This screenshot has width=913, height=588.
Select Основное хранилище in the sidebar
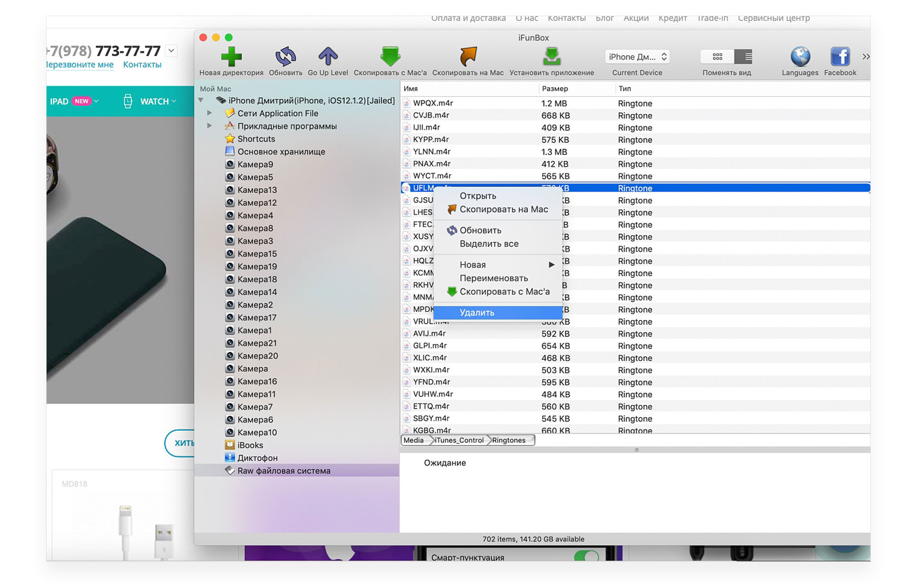coord(281,152)
